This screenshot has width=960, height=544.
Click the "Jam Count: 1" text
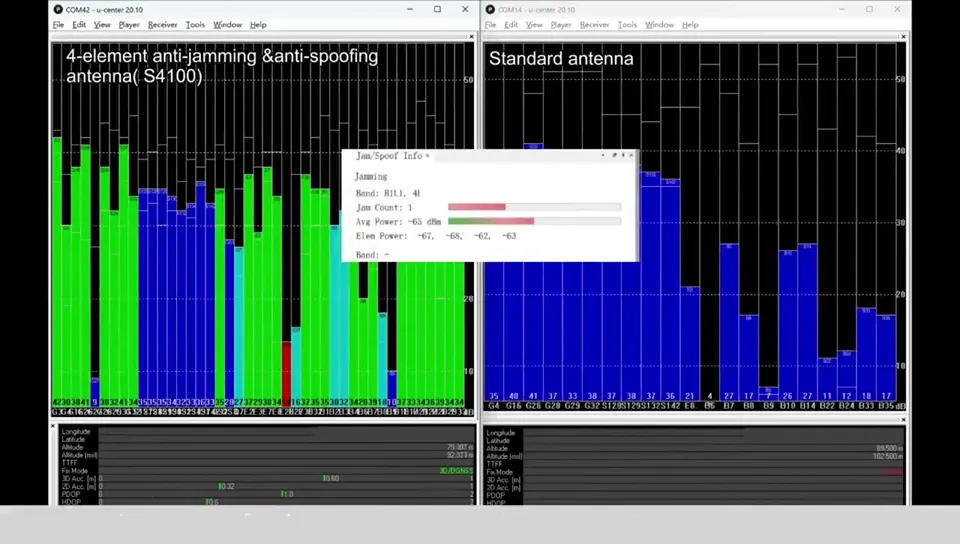(x=384, y=207)
